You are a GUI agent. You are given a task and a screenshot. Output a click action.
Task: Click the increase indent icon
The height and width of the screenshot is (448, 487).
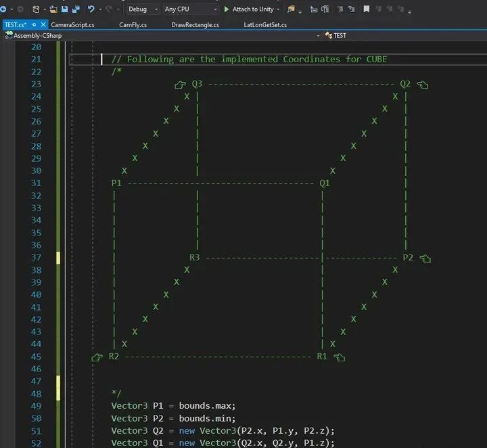point(352,9)
